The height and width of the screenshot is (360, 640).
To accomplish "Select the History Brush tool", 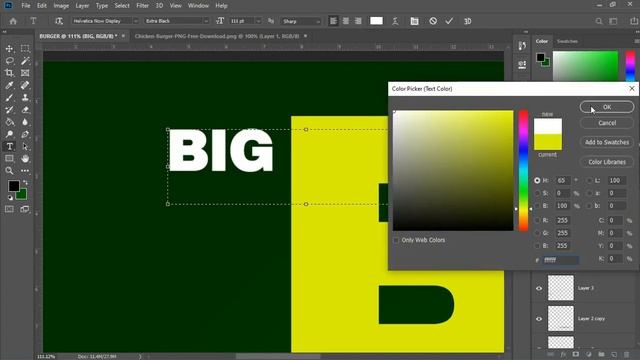I will coord(9,110).
